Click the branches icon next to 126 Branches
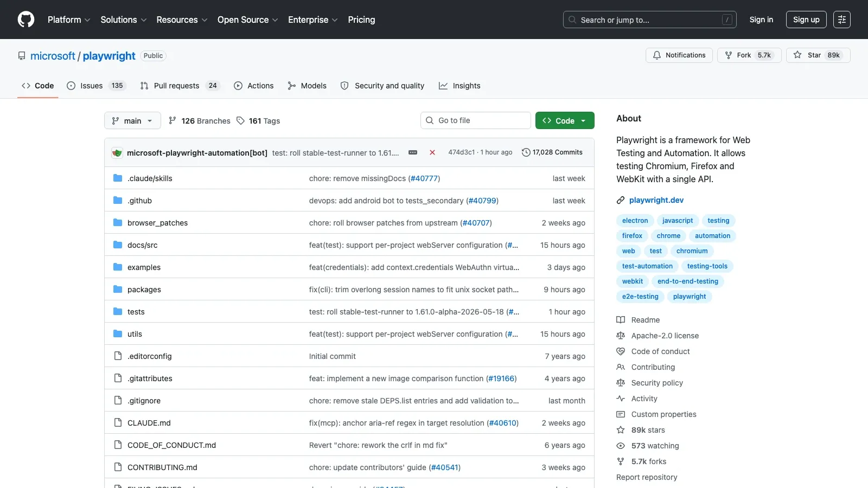 (173, 120)
